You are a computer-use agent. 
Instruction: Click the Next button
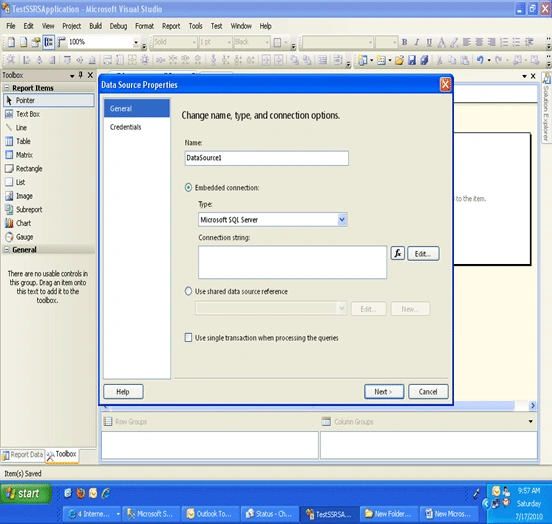pyautogui.click(x=384, y=392)
